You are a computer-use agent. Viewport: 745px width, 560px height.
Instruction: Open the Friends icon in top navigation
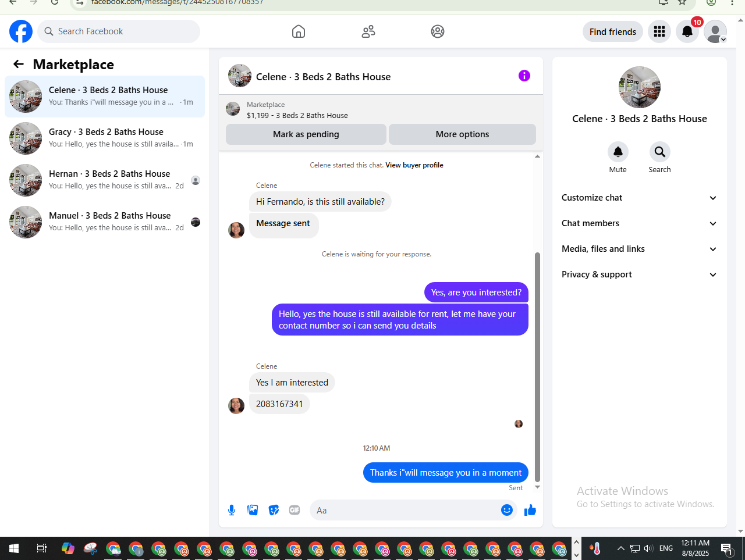(368, 31)
